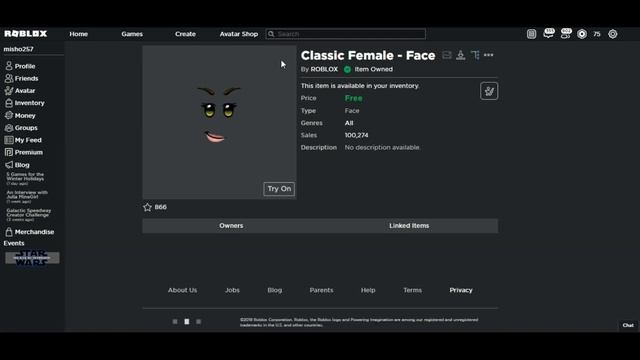The image size is (640, 360).
Task: Click the Robux balance 75
Action: click(597, 34)
